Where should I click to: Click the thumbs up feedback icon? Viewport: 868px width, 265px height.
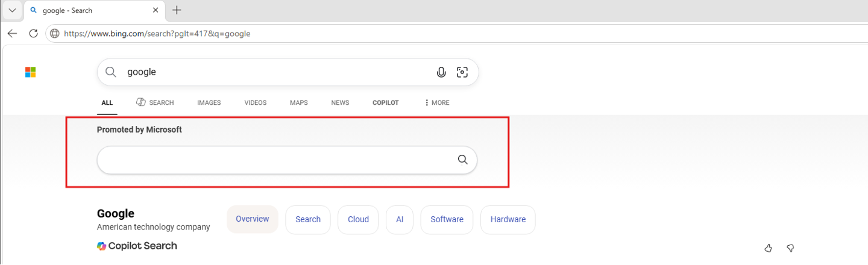[768, 248]
